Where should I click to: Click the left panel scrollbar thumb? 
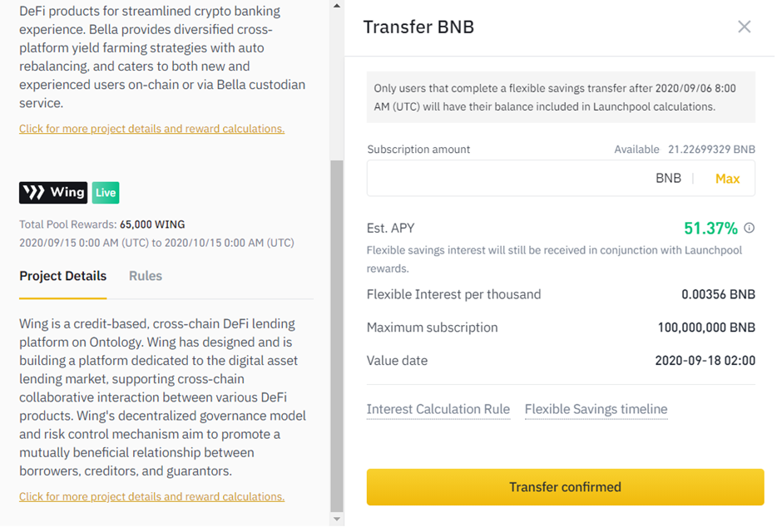336,332
